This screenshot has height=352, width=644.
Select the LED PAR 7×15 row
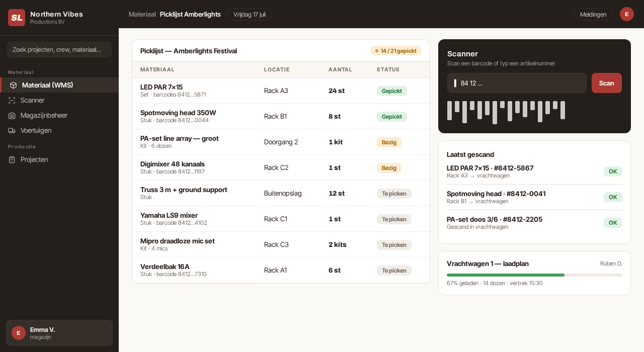click(281, 91)
